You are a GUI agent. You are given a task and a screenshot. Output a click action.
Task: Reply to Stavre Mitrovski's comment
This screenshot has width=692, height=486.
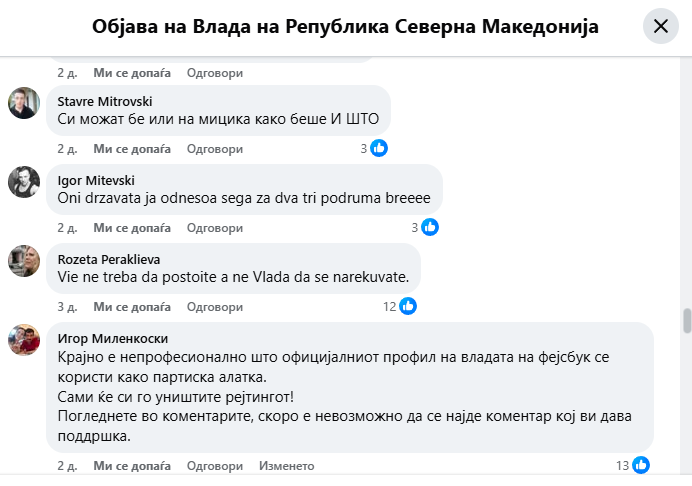[215, 149]
